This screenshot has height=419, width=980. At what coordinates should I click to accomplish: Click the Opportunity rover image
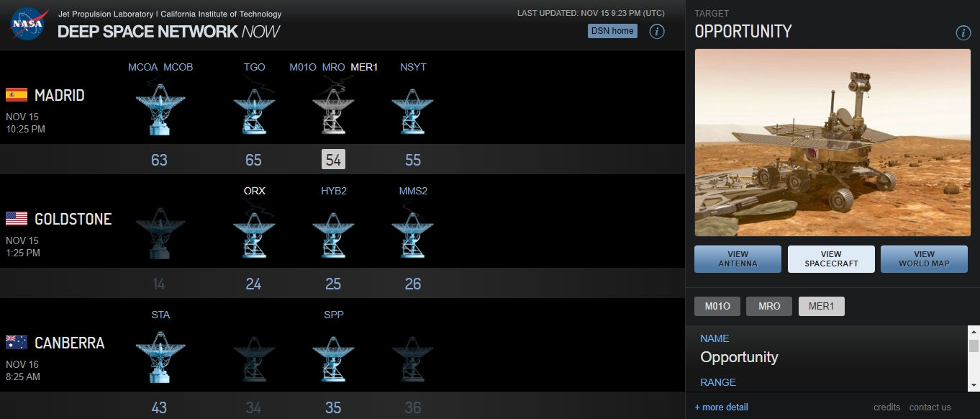click(831, 143)
